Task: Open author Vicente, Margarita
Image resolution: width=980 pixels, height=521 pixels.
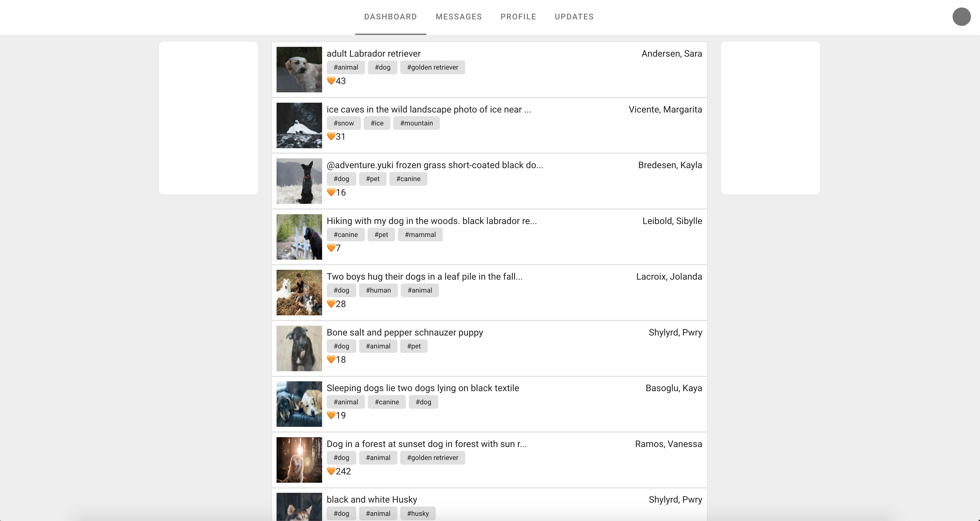Action: coord(665,109)
